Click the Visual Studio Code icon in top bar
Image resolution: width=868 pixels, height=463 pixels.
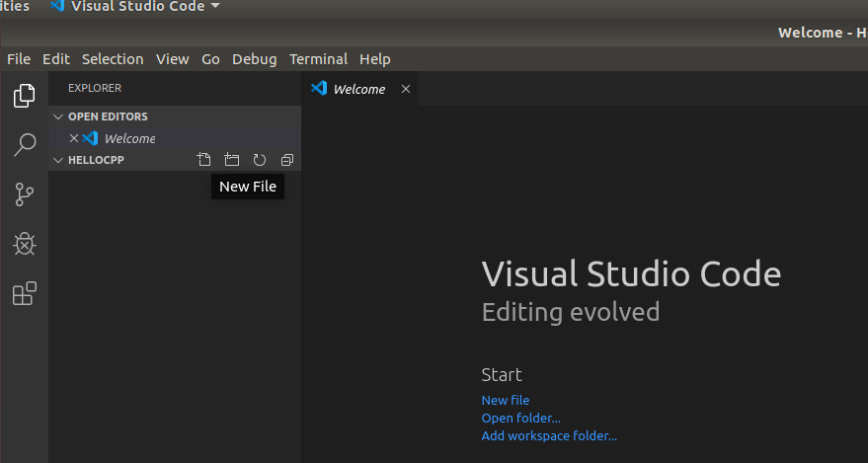coord(56,6)
